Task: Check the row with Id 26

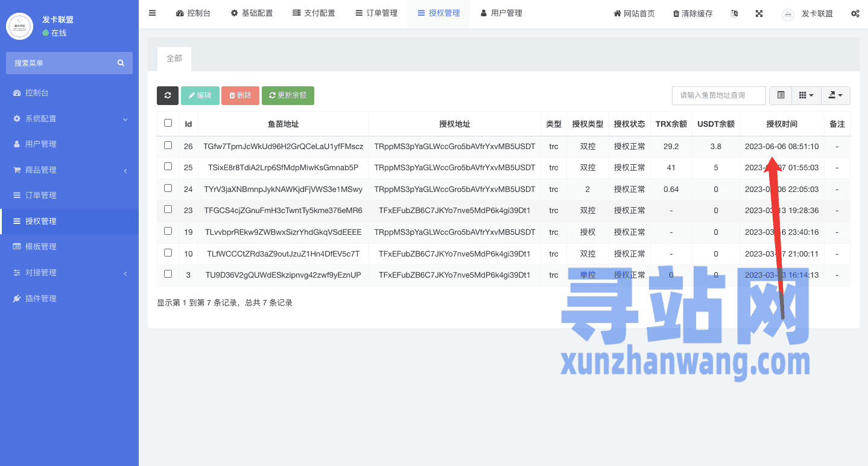Action: (x=168, y=145)
